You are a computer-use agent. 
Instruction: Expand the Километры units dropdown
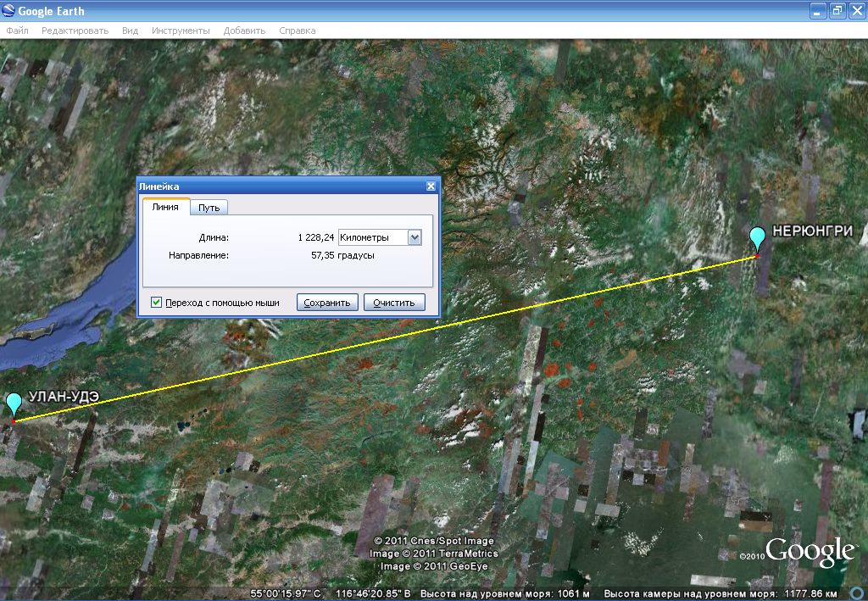(415, 238)
